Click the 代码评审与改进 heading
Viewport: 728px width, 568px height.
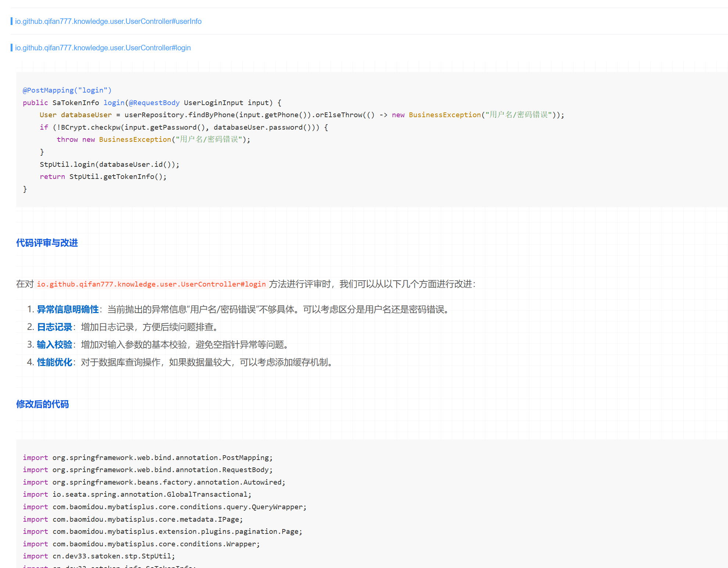pos(47,243)
